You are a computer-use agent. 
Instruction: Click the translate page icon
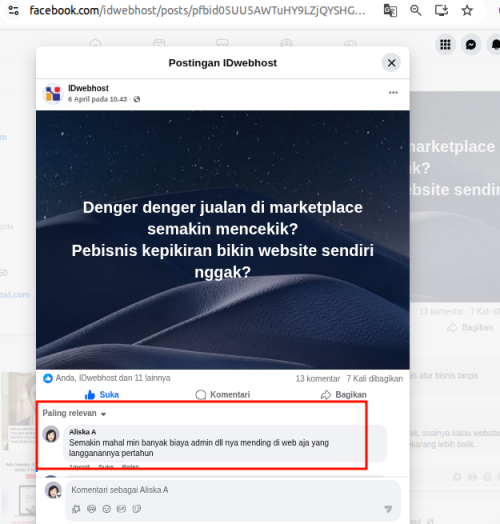pos(390,10)
